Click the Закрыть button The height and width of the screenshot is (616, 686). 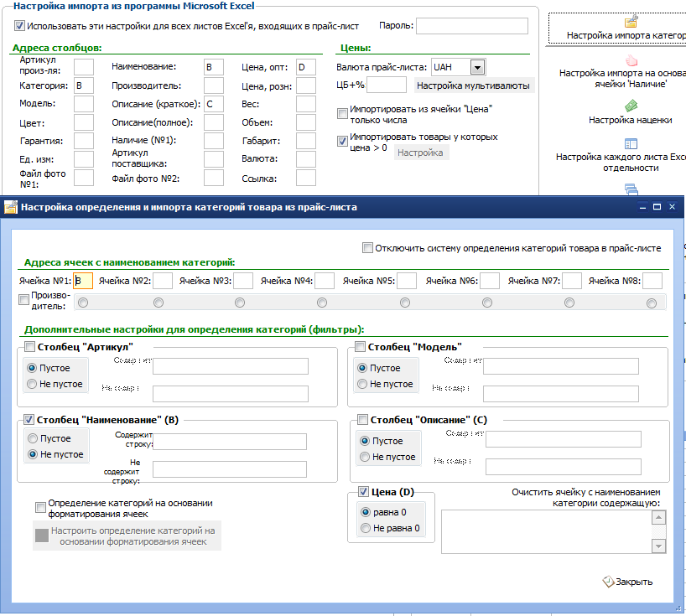[x=628, y=582]
